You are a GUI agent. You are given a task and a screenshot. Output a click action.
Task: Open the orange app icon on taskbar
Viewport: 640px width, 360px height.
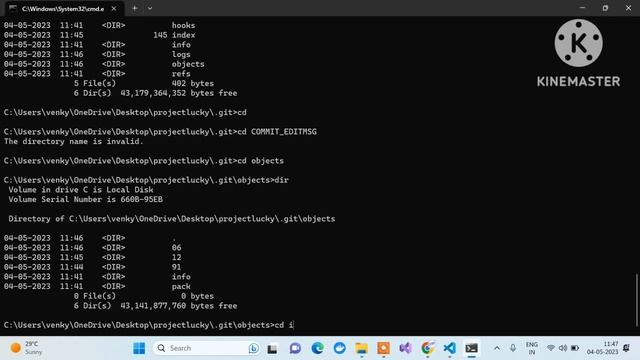tap(383, 348)
